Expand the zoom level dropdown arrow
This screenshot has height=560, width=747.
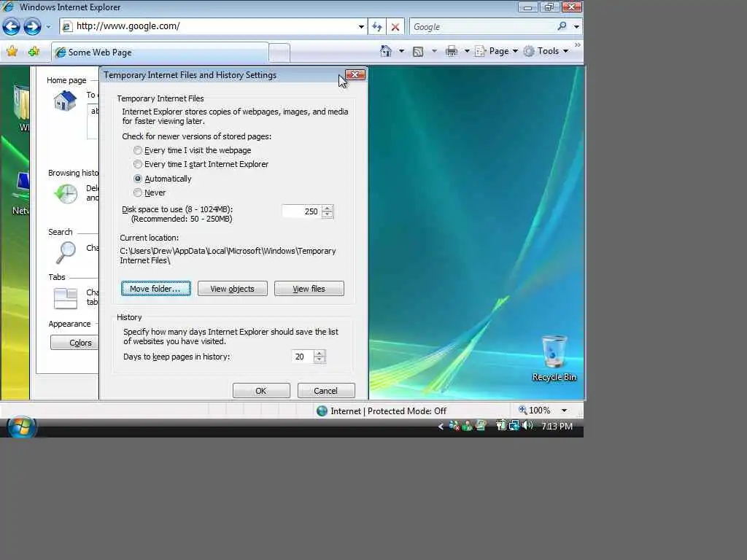pyautogui.click(x=565, y=411)
